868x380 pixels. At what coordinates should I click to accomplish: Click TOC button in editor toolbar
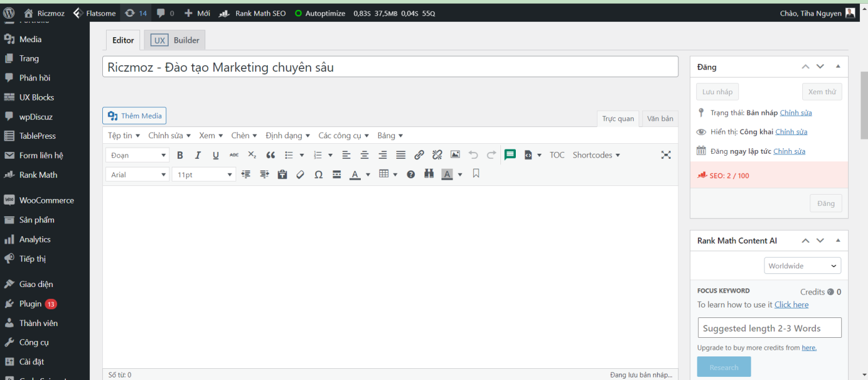(557, 155)
